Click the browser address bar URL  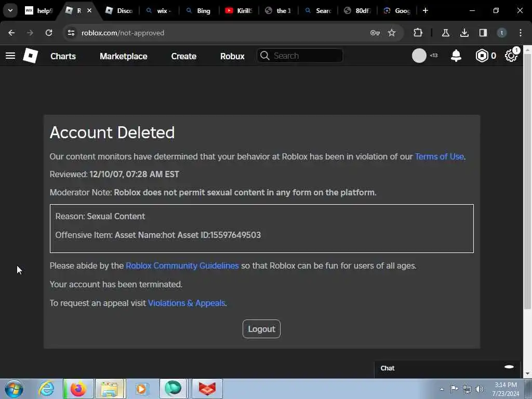pos(123,33)
